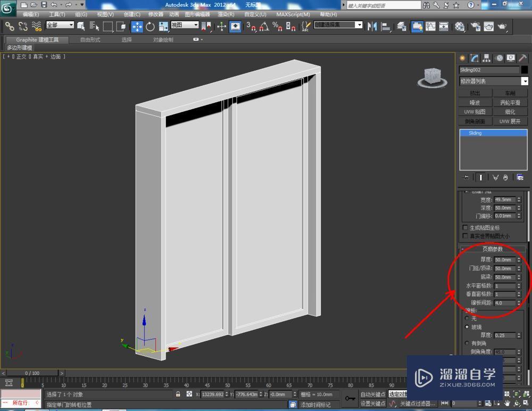Viewport: 532px width, 411px height.
Task: Enable 生成贴图坐标 checkbox
Action: coord(464,228)
